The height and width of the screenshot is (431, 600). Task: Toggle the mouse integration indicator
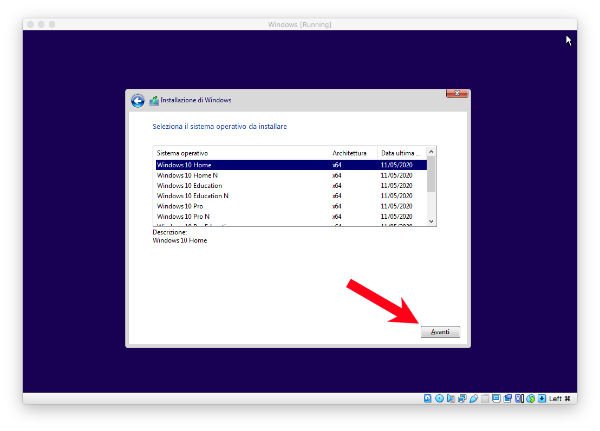[531, 398]
